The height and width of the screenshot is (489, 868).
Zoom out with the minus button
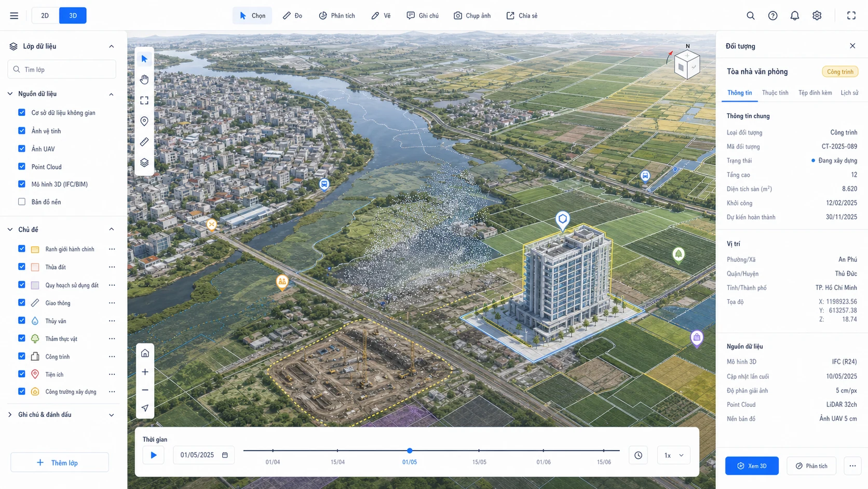click(x=145, y=390)
